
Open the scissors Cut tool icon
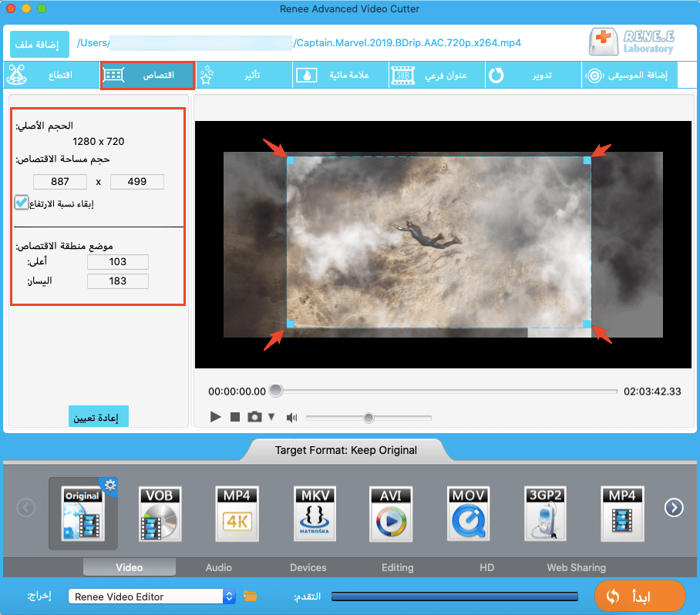coord(16,75)
